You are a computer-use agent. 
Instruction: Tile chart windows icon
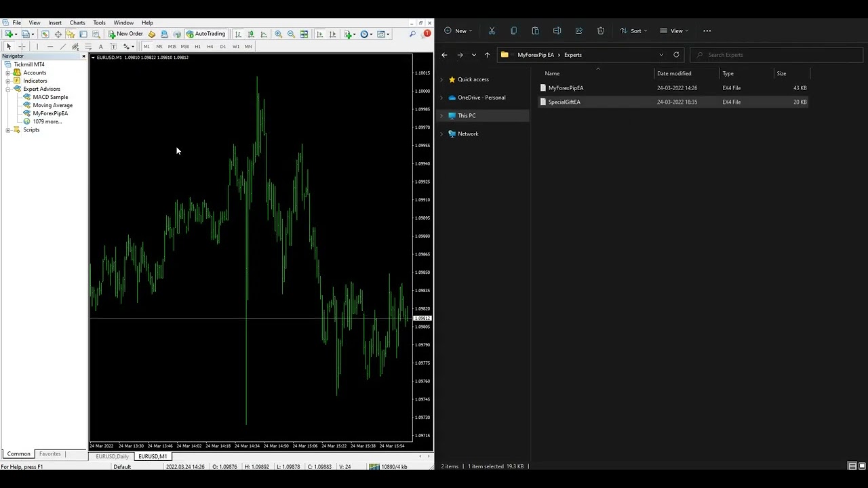pos(304,34)
